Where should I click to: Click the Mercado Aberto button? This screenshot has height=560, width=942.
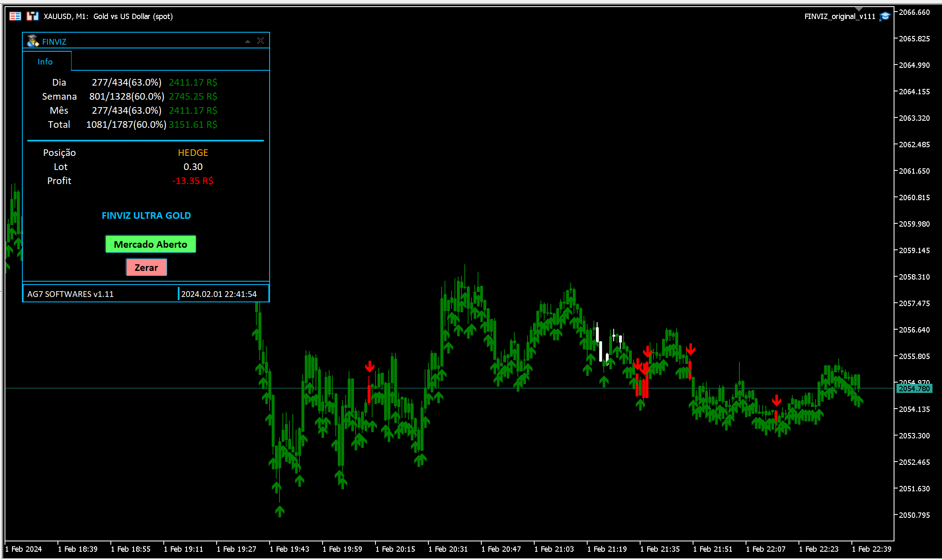click(151, 244)
